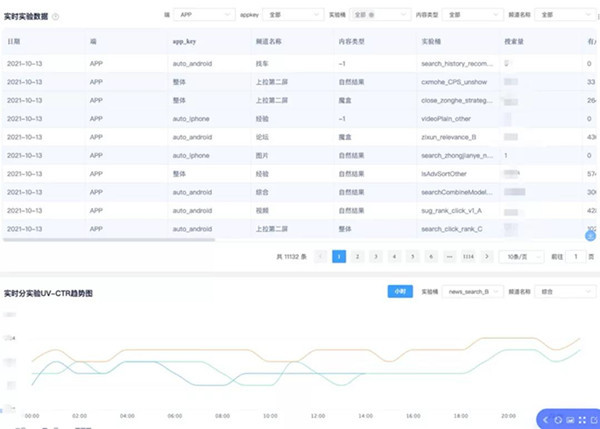Screen dimensions: 600x429
Task: Click the edit icon in floating toolbar
Action: (x=592, y=419)
